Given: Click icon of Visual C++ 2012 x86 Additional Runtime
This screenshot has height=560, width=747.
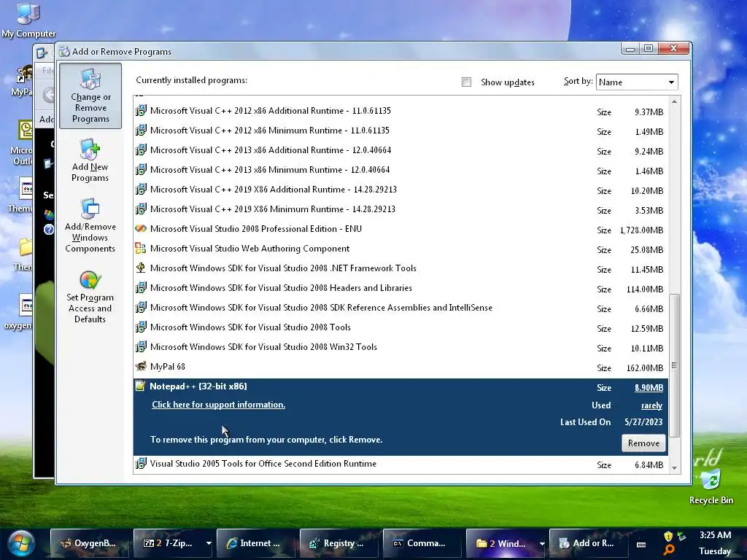Looking at the screenshot, I should point(141,111).
